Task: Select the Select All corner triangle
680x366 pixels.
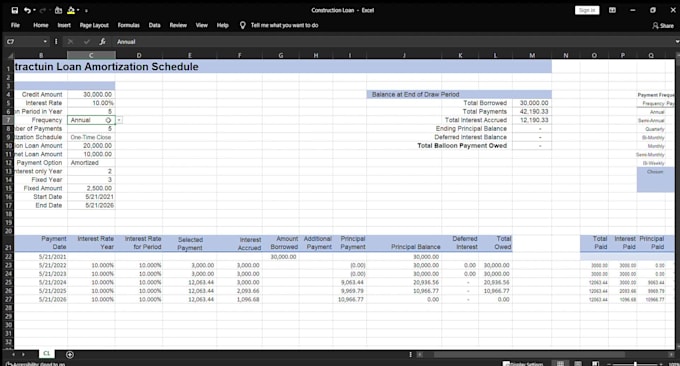Action: (10, 56)
